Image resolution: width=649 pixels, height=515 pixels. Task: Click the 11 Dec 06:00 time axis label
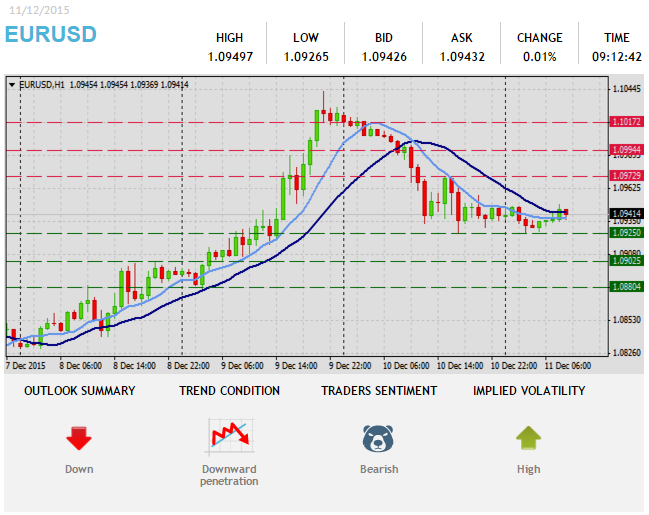tap(568, 366)
